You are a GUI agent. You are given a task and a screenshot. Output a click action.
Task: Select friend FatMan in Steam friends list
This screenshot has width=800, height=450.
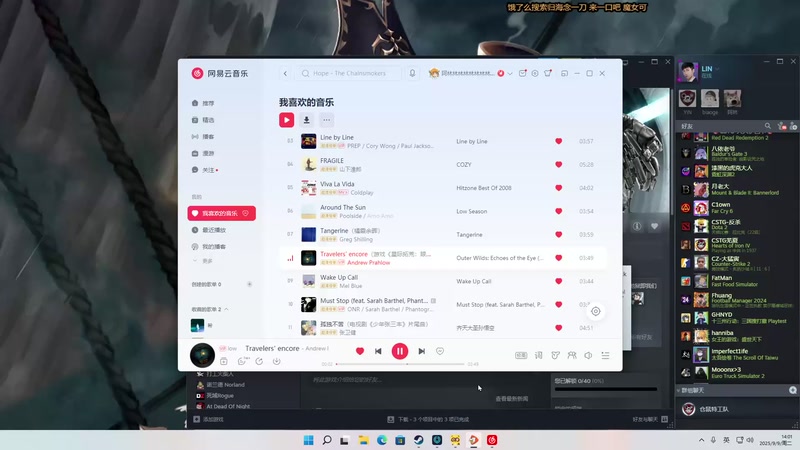click(x=737, y=281)
